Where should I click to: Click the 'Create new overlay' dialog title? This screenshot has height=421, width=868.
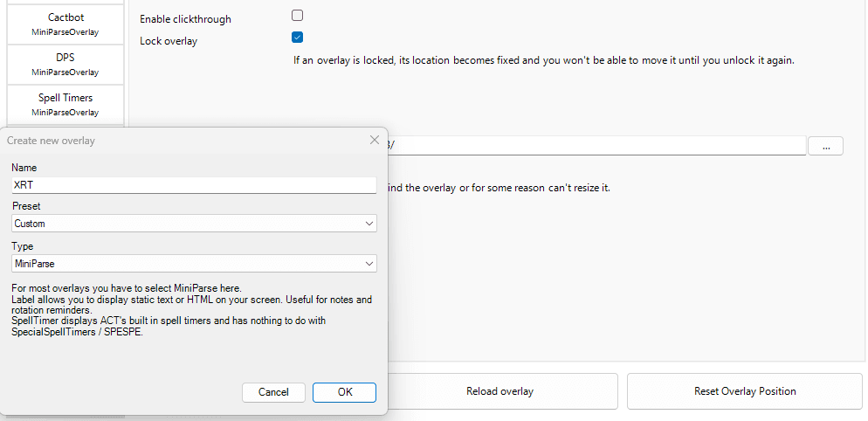pyautogui.click(x=51, y=141)
